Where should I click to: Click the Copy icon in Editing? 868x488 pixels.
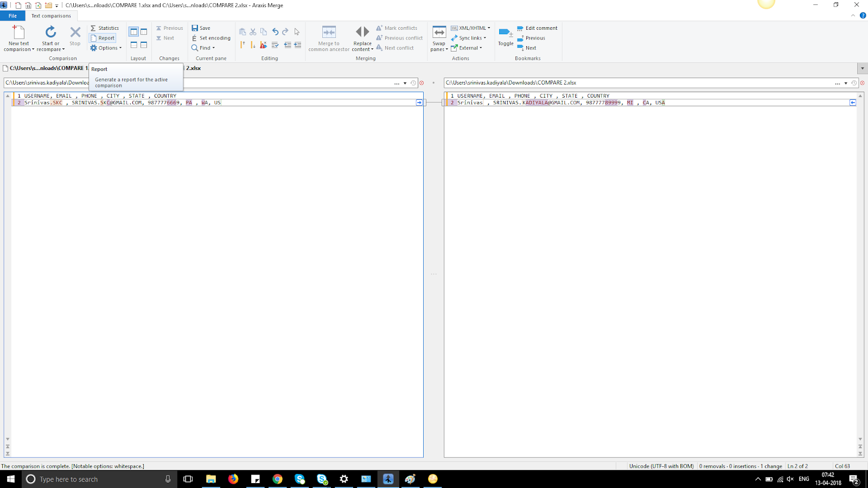click(264, 31)
